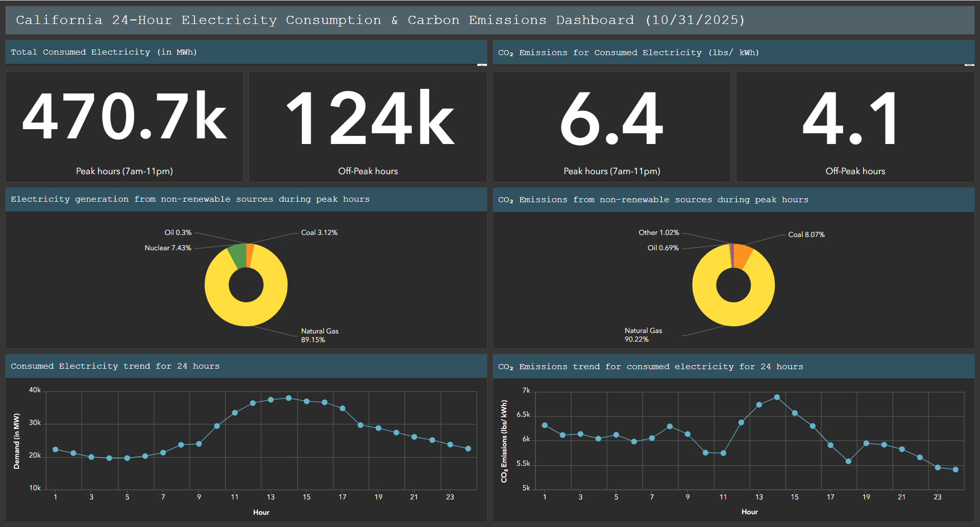Click the Nuclear 7.43% label
The width and height of the screenshot is (980, 527).
tap(168, 248)
